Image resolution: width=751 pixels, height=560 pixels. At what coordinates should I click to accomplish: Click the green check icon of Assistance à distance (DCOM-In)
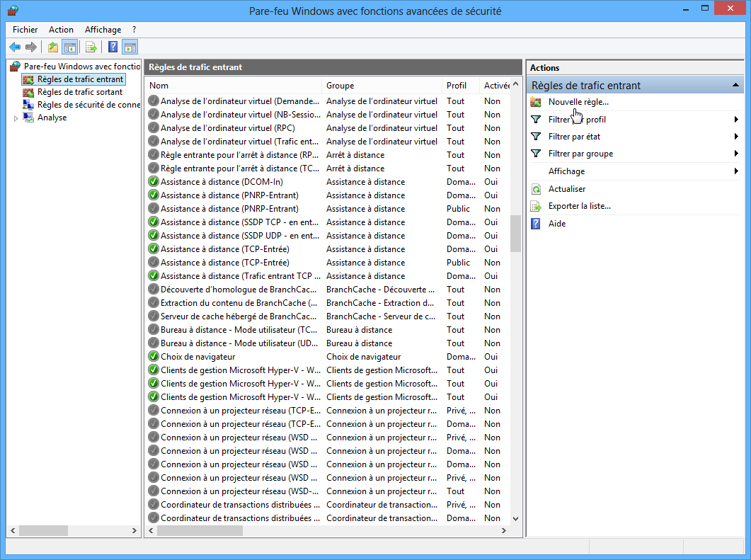[x=154, y=181]
